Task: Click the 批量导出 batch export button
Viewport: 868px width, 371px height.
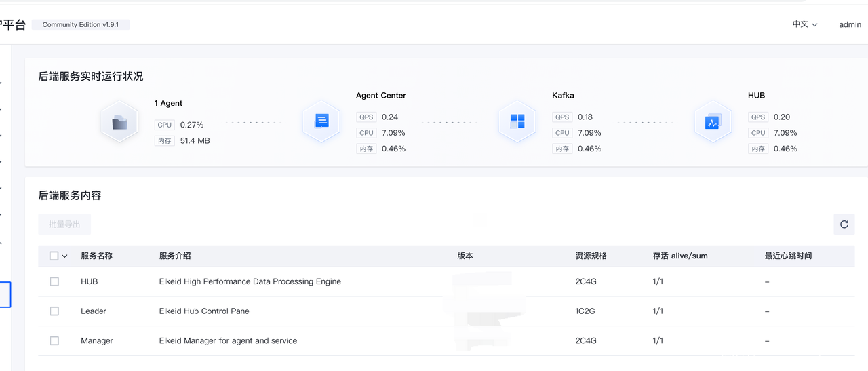Action: (x=64, y=224)
